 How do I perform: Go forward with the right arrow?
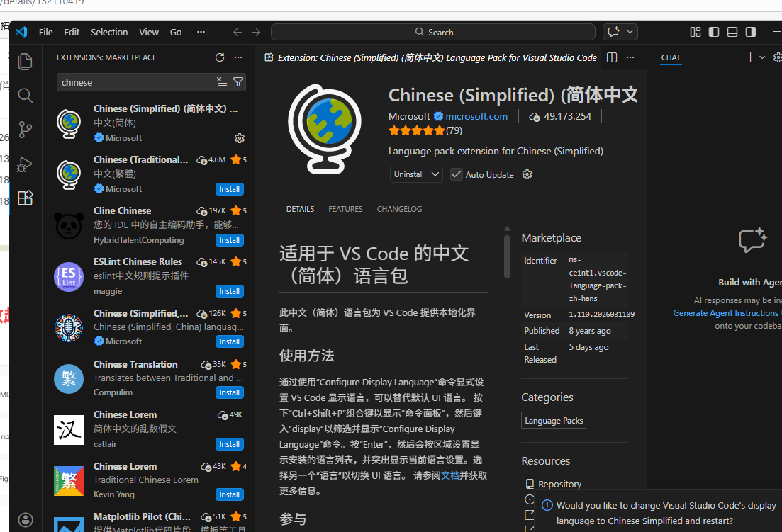[x=256, y=32]
